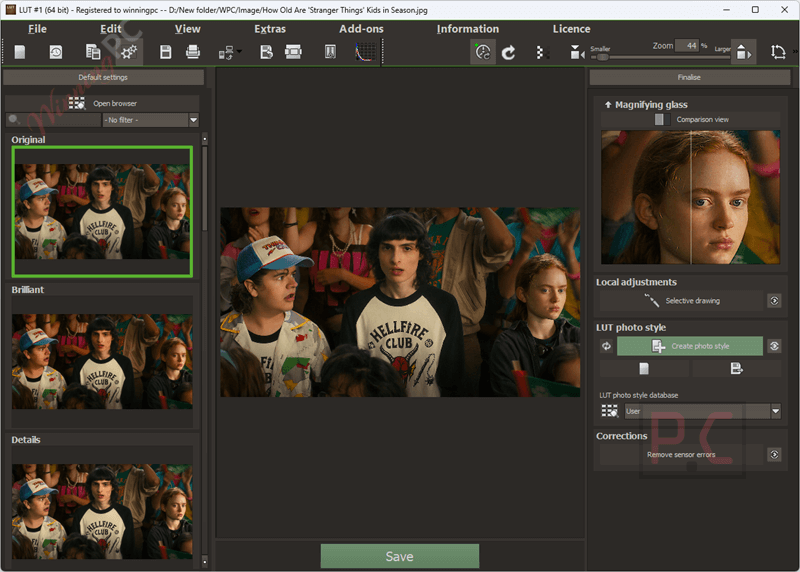Click the Larger zoom icon
800x572 pixels.
(744, 52)
